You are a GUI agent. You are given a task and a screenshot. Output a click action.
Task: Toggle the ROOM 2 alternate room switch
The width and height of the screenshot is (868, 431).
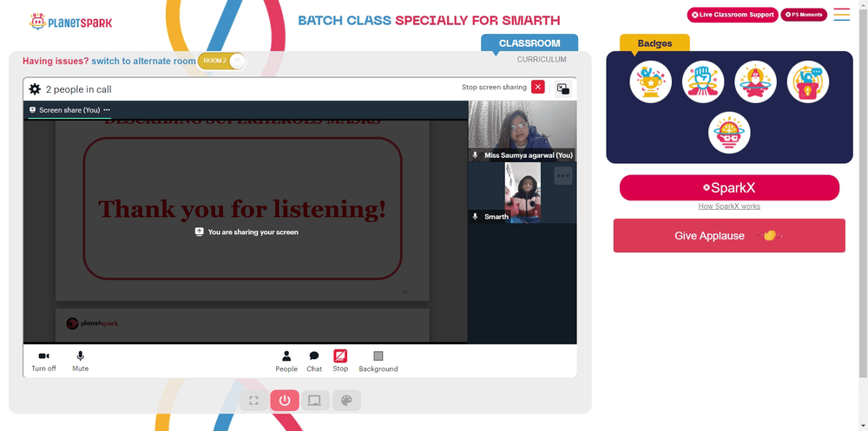pyautogui.click(x=220, y=61)
